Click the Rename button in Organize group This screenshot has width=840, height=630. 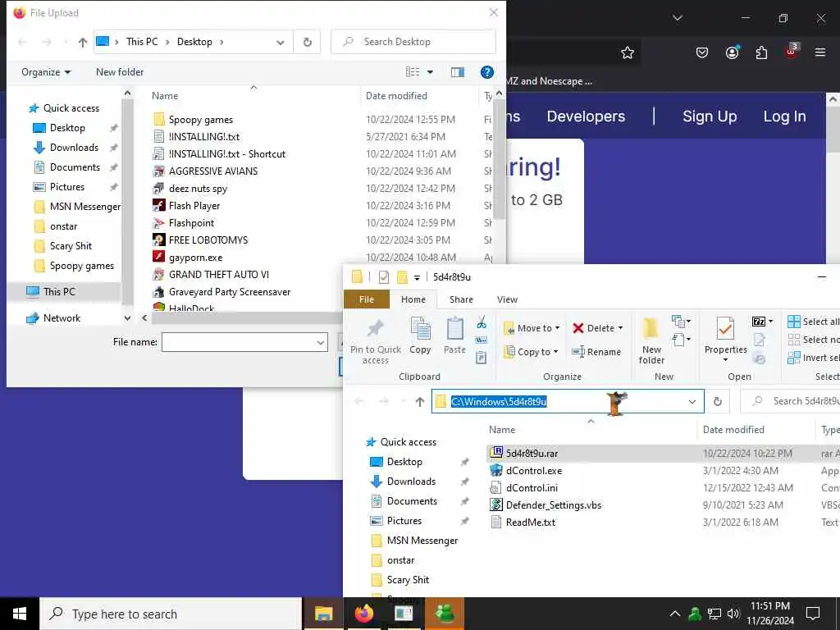click(596, 352)
